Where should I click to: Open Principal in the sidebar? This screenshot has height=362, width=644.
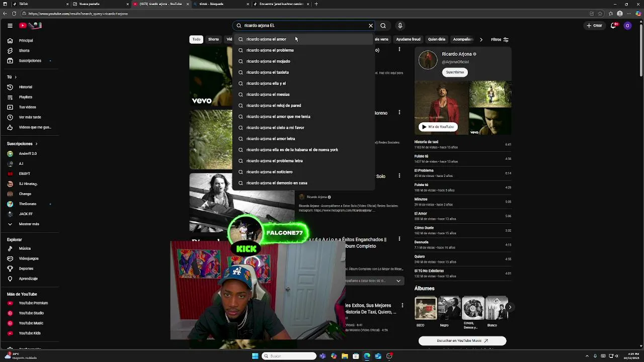point(26,41)
